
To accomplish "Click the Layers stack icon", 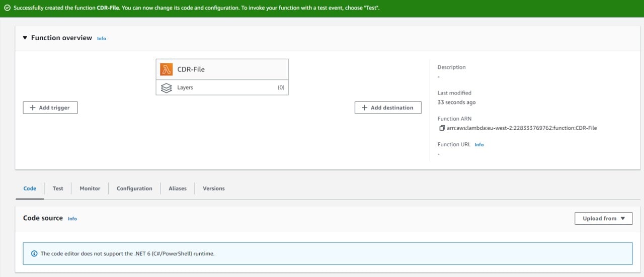I will pyautogui.click(x=166, y=87).
